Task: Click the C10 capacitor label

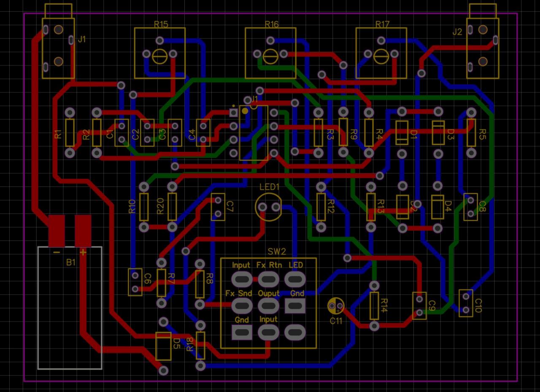Action: [478, 305]
